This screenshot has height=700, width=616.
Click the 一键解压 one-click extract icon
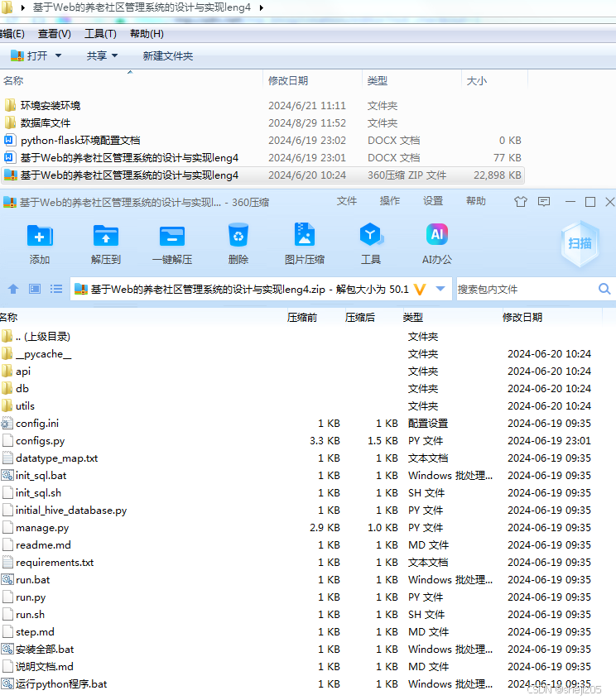tap(172, 236)
